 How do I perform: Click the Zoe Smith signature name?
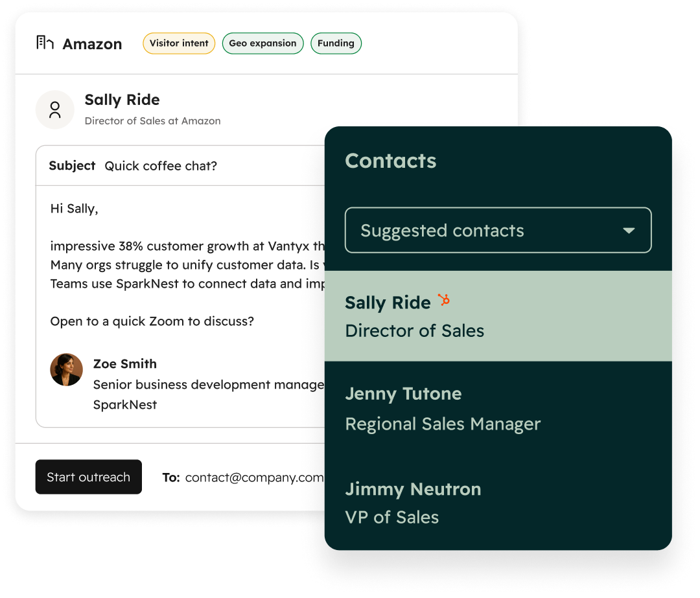click(x=125, y=363)
